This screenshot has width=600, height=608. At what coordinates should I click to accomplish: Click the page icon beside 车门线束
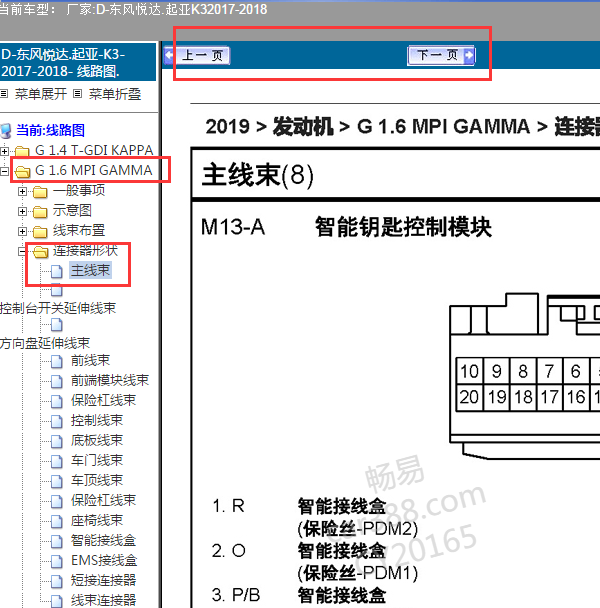57,461
